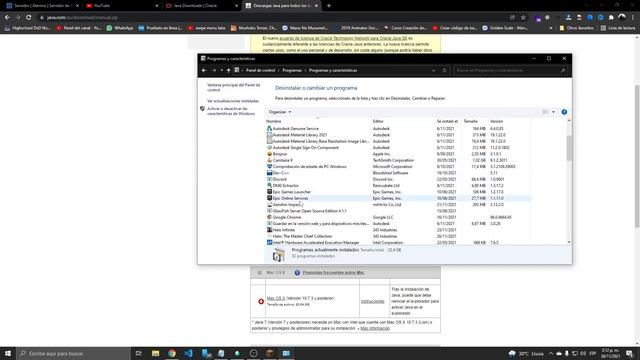Select the Genshin Impact program icon
640x360 pixels.
click(x=269, y=204)
